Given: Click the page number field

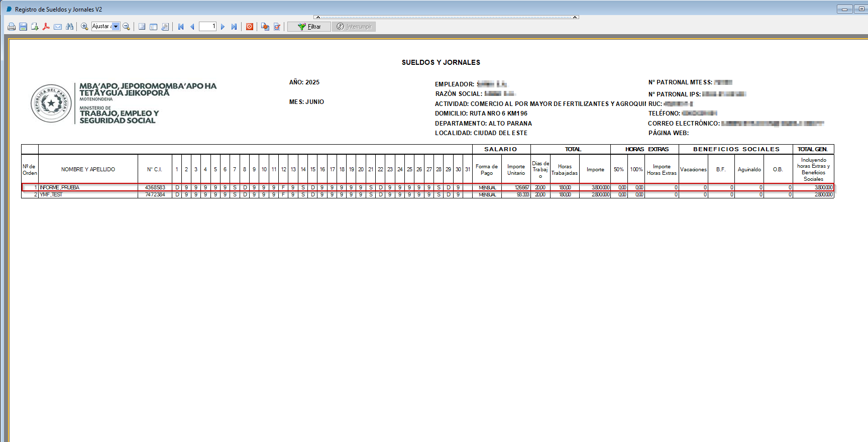Looking at the screenshot, I should pyautogui.click(x=207, y=27).
